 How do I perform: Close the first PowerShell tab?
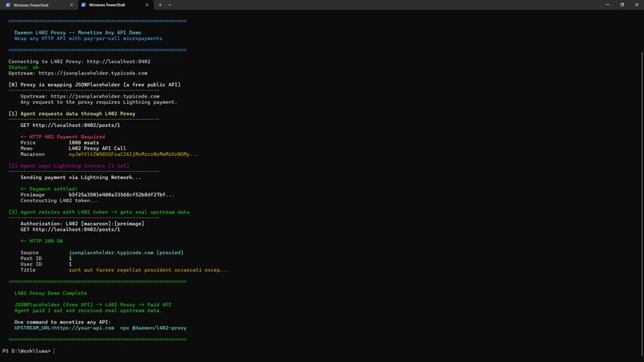pyautogui.click(x=71, y=5)
